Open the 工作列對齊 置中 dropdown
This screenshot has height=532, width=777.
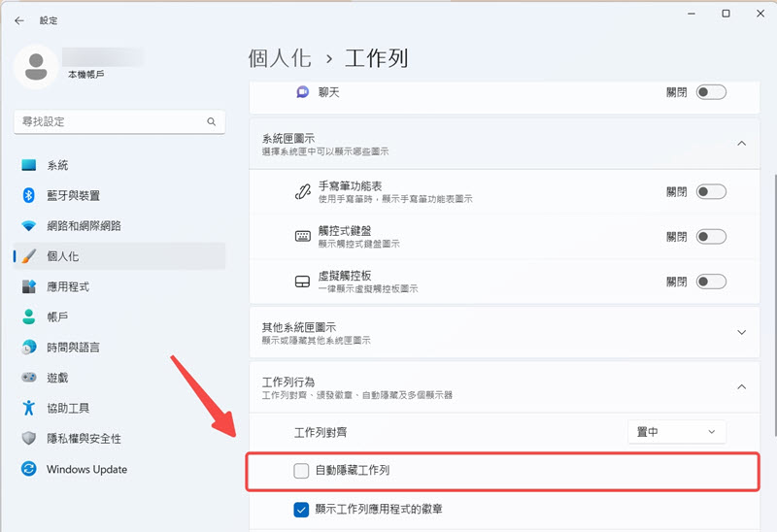coord(677,432)
